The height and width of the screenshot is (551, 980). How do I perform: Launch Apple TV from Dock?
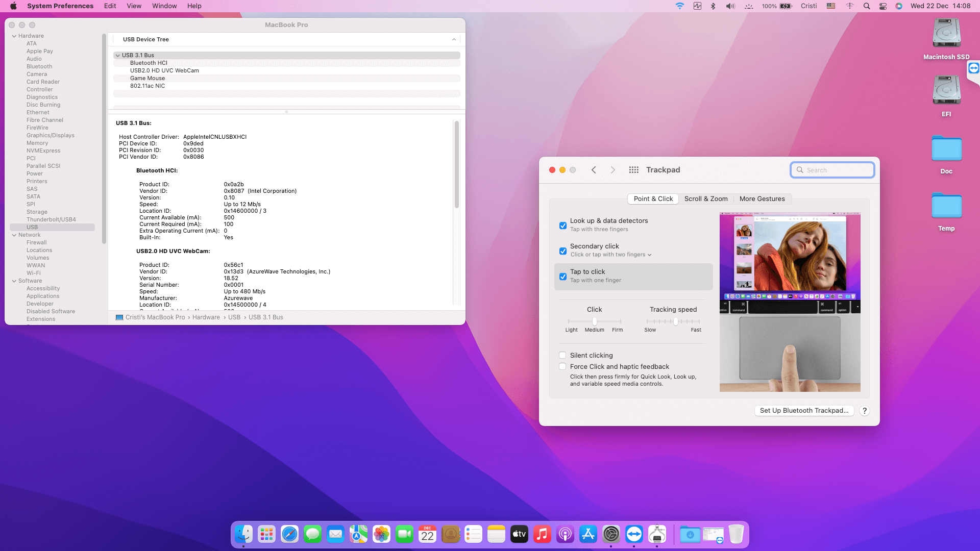click(x=519, y=534)
